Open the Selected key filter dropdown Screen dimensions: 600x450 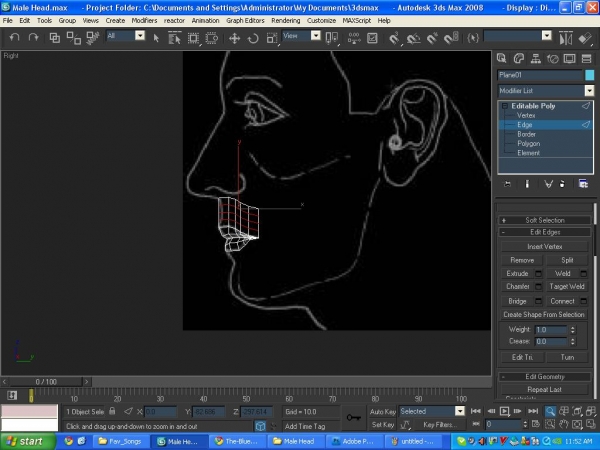460,411
